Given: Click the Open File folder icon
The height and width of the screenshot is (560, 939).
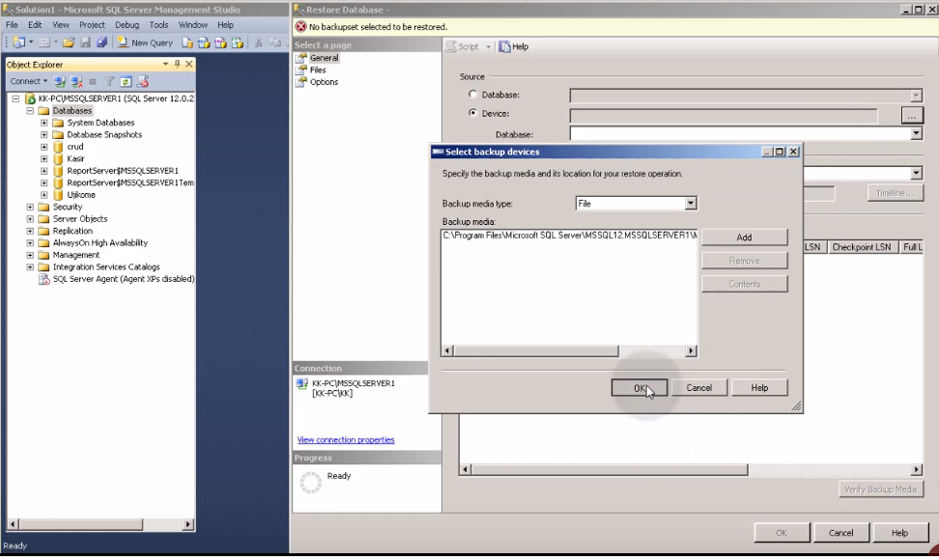Looking at the screenshot, I should point(69,42).
